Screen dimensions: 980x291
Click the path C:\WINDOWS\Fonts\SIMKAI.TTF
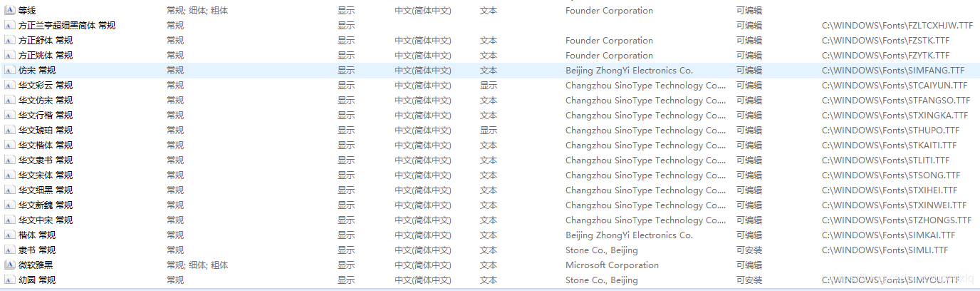tap(889, 235)
